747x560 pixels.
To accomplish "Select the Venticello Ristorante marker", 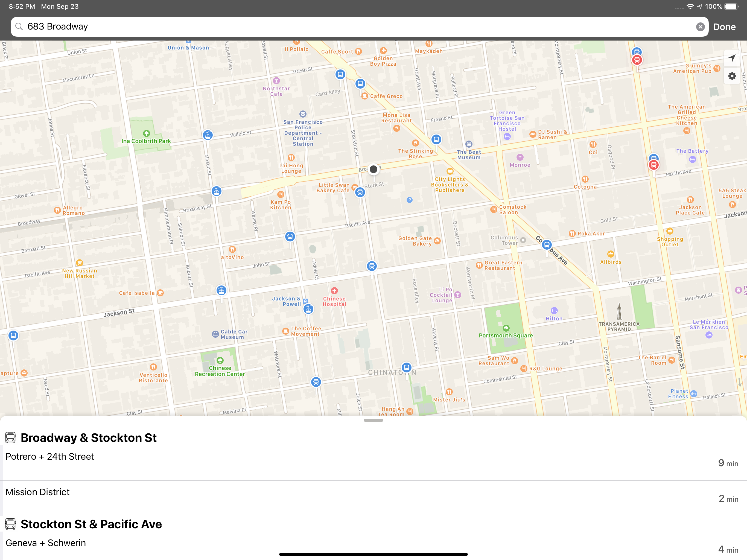I will coord(153,367).
